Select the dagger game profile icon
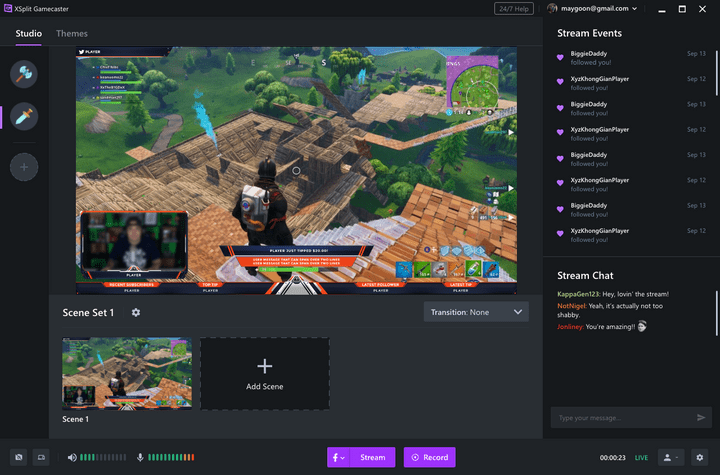This screenshot has height=475, width=720. pyautogui.click(x=24, y=116)
